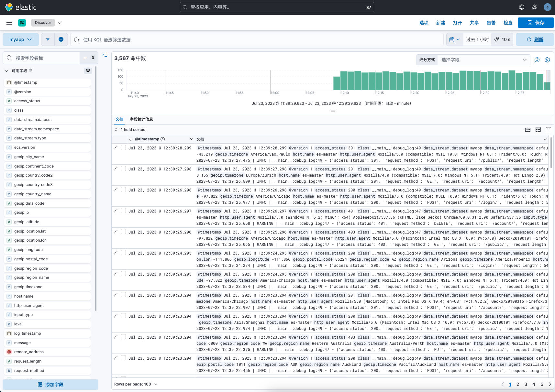Screen dimensions: 555x392
Task: Click the global search bar 查找应用、内容等
Action: pyautogui.click(x=277, y=7)
